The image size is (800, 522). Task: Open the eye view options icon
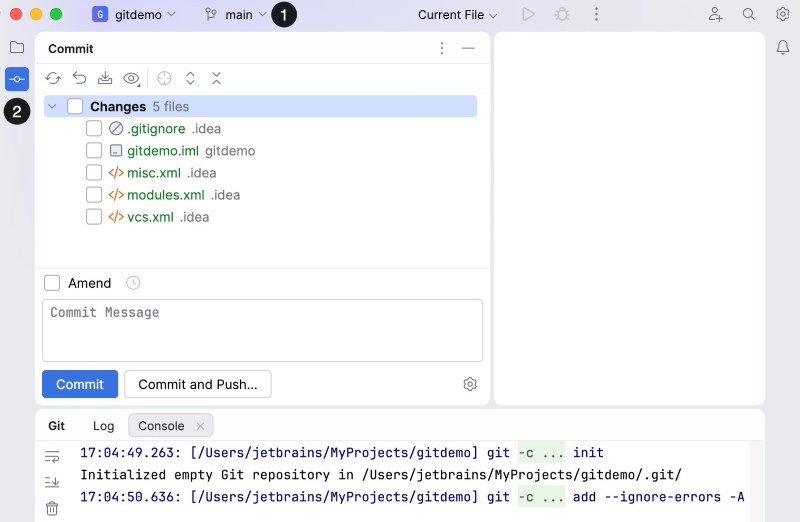[x=132, y=78]
